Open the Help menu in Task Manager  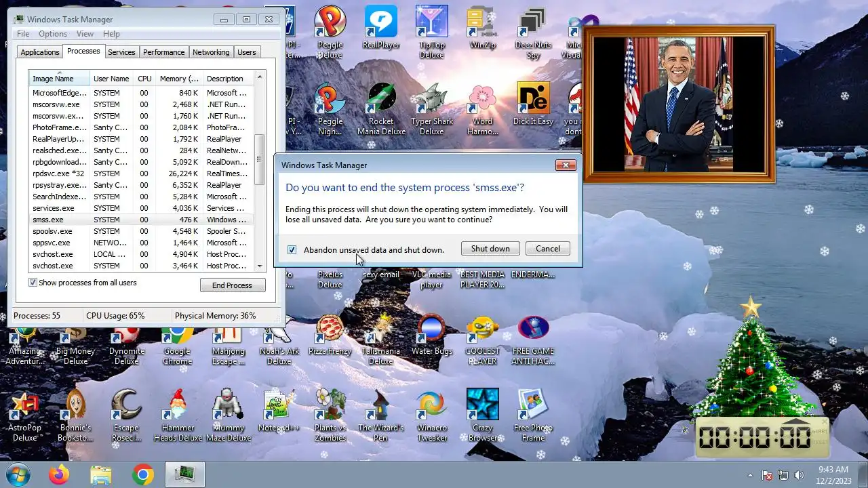(111, 34)
